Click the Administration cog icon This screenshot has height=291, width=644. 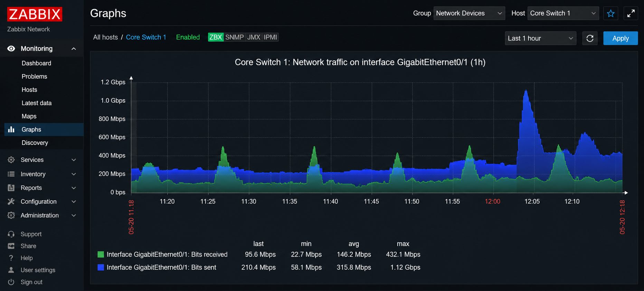(11, 215)
